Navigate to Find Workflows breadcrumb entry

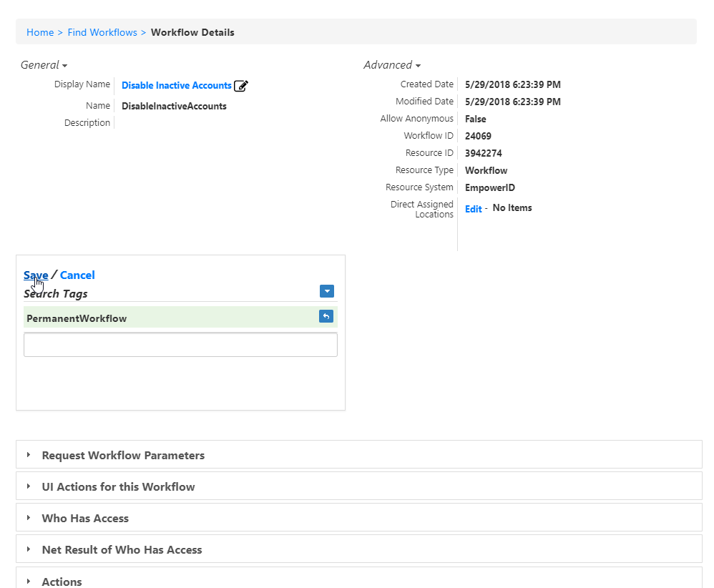pos(102,32)
